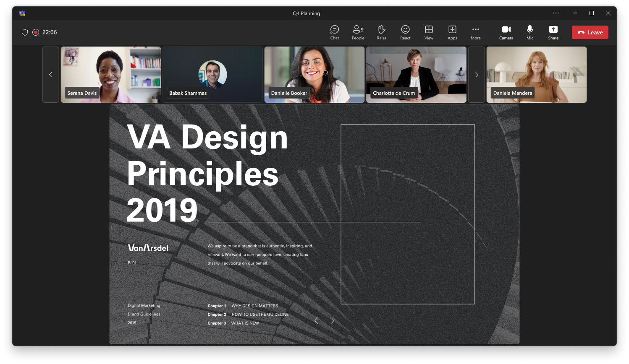Go to the next presentation slide
The image size is (629, 364).
point(332,321)
